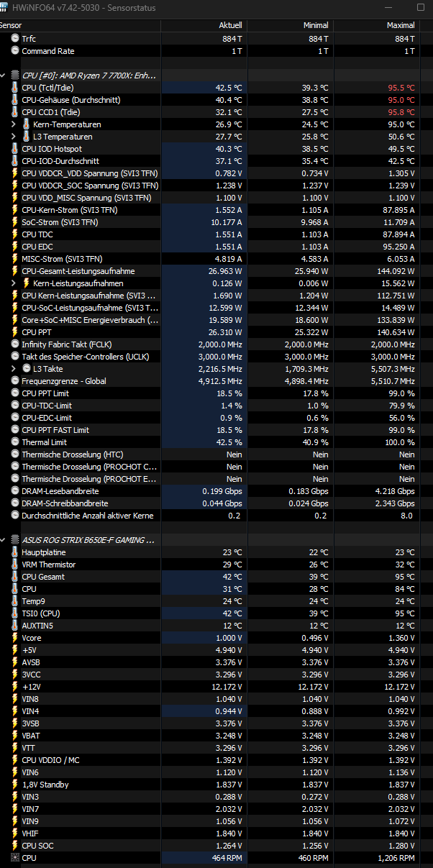Click lightning icon of CPU-Kern-Strom

15,210
